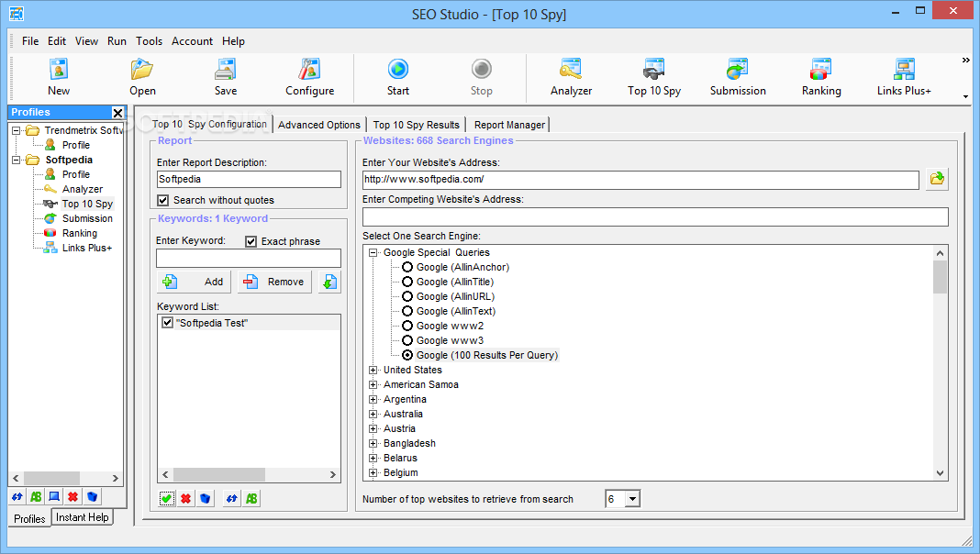This screenshot has width=980, height=554.
Task: Select Google www2 radio button
Action: [407, 326]
